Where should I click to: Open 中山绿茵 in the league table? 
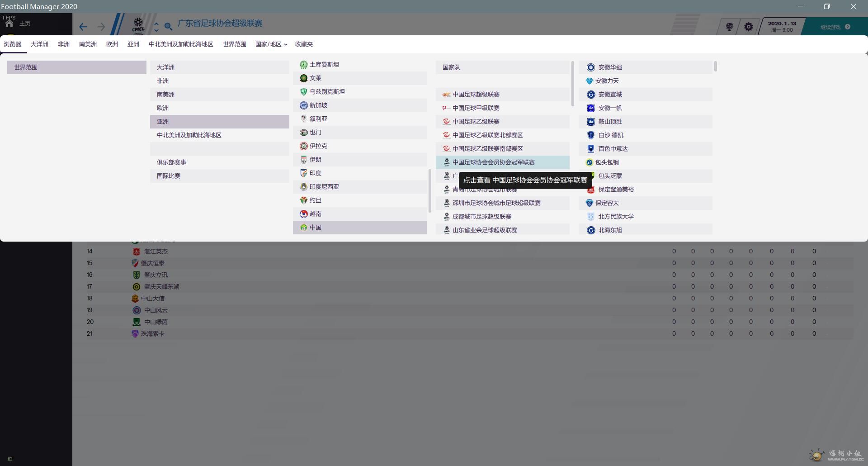tap(156, 322)
